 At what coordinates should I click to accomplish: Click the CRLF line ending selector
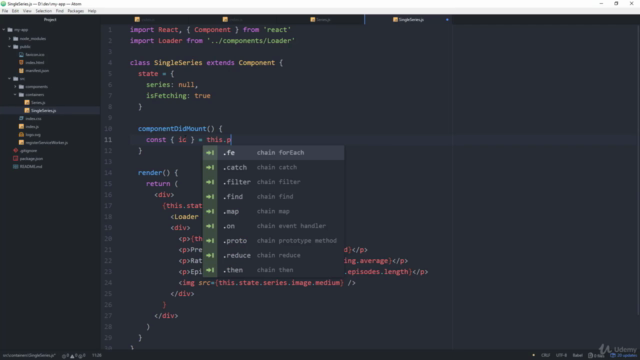(545, 356)
